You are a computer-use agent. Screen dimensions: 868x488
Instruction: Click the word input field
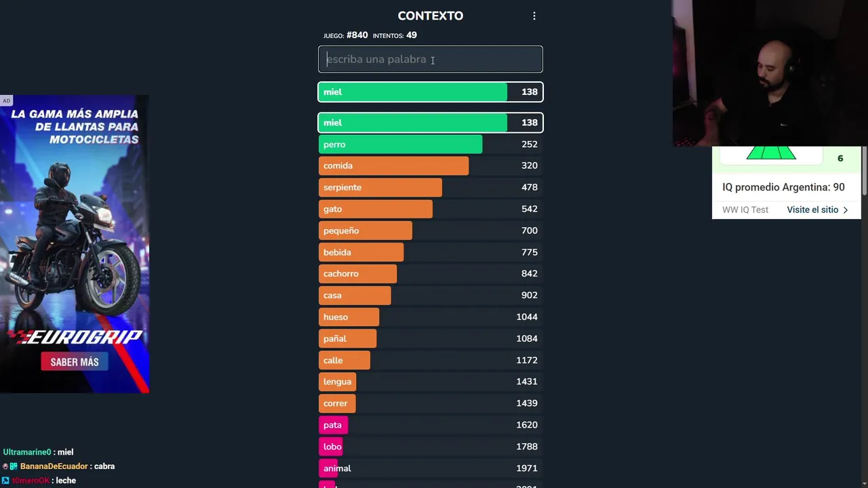point(430,60)
